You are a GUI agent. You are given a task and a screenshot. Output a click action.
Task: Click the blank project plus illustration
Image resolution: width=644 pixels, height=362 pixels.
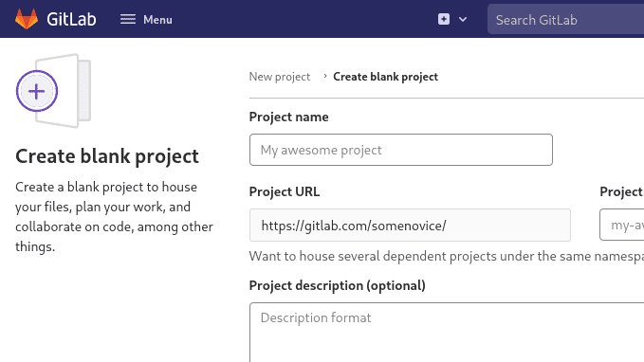(x=53, y=91)
